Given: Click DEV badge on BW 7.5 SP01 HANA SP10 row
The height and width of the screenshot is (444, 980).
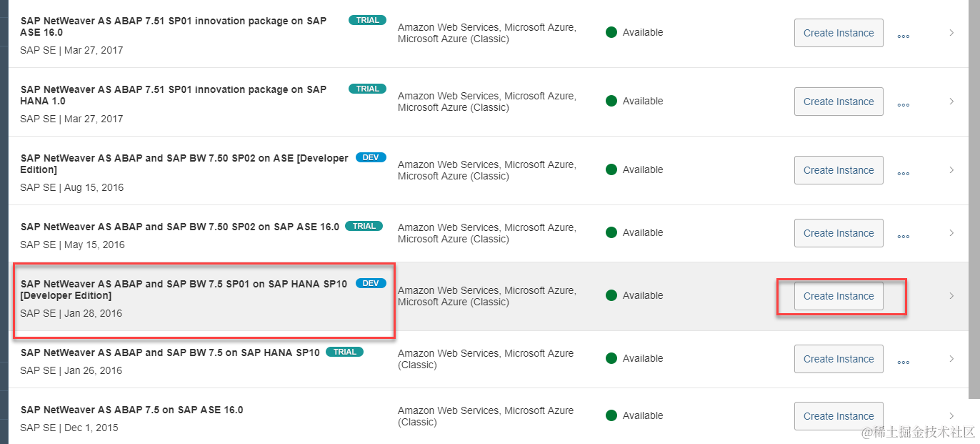Looking at the screenshot, I should (371, 283).
